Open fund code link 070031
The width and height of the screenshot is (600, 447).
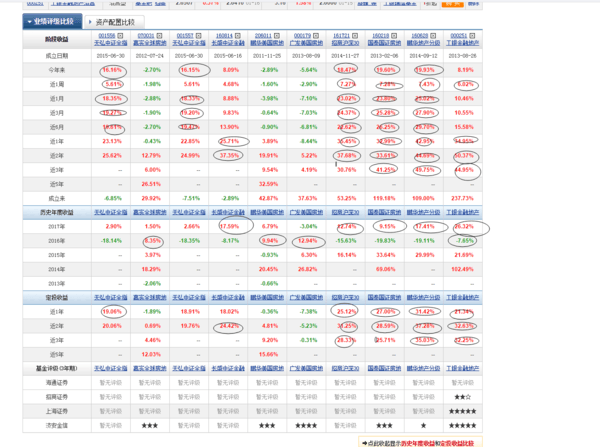pos(146,36)
